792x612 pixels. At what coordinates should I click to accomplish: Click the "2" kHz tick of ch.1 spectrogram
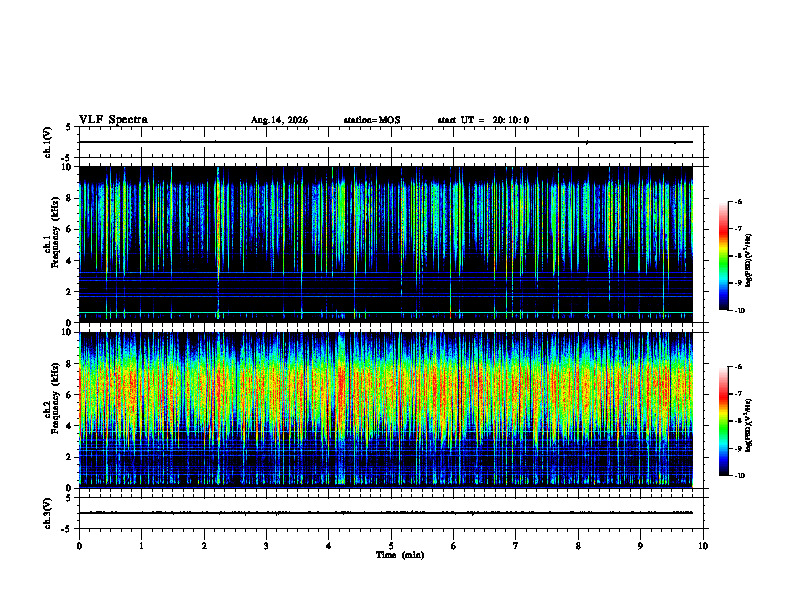pyautogui.click(x=69, y=292)
